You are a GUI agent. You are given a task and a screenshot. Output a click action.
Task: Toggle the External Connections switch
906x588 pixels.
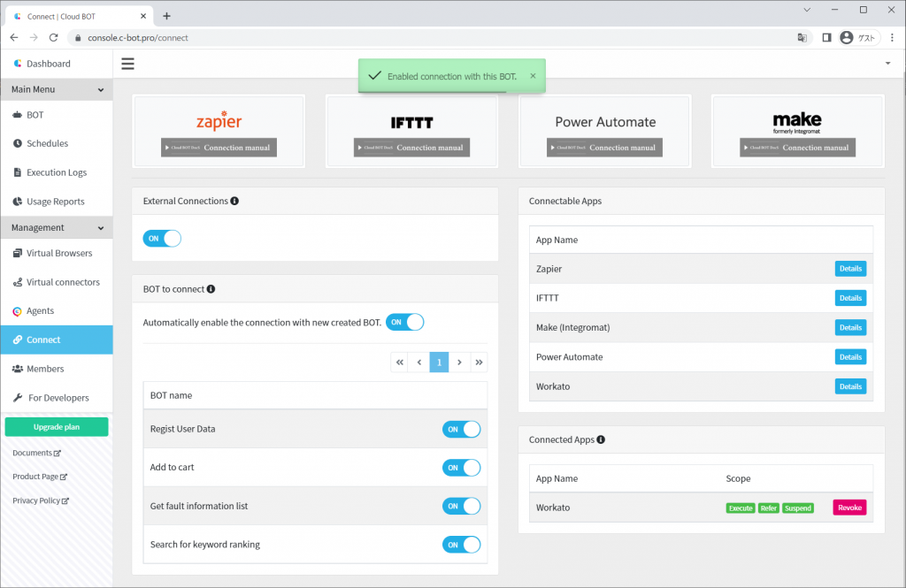pos(162,238)
